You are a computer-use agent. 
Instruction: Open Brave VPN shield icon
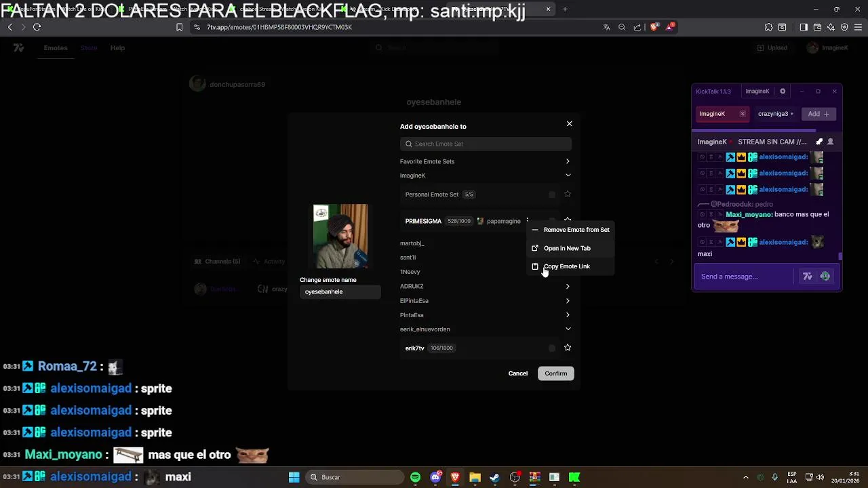pyautogui.click(x=844, y=27)
